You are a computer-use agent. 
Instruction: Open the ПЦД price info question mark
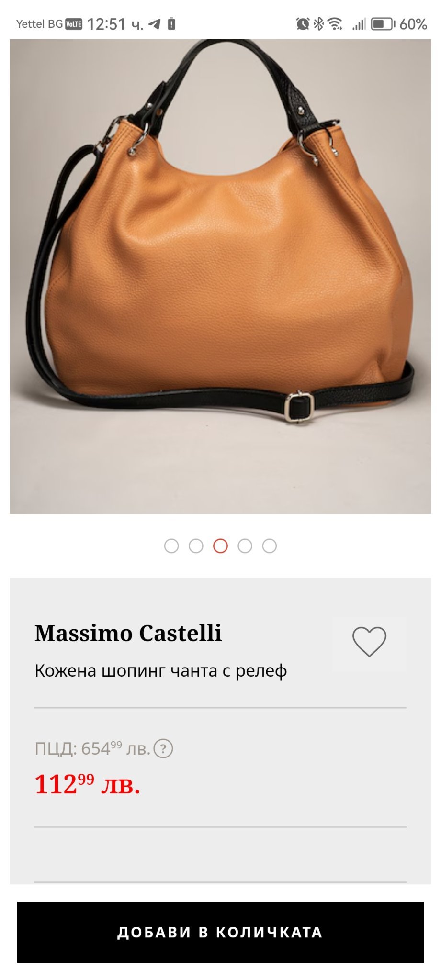pyautogui.click(x=163, y=748)
